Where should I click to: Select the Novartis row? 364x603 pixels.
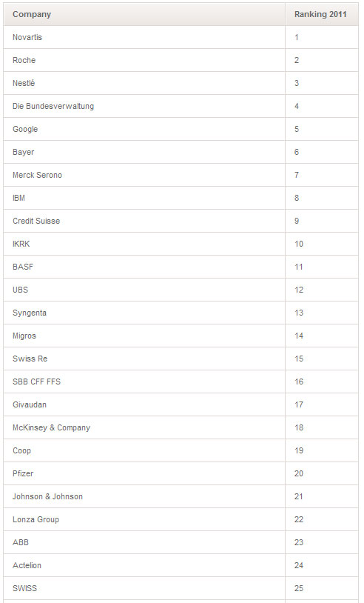181,37
